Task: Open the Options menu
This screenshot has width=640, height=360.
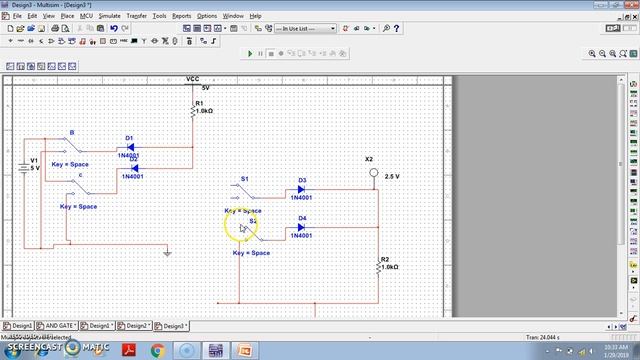Action: (x=207, y=16)
